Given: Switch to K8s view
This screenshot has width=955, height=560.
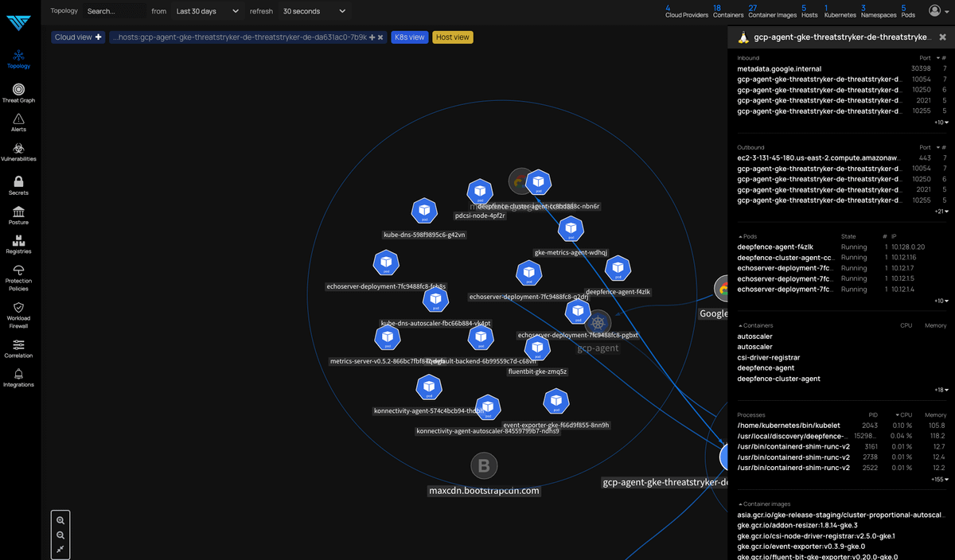Looking at the screenshot, I should (x=409, y=37).
